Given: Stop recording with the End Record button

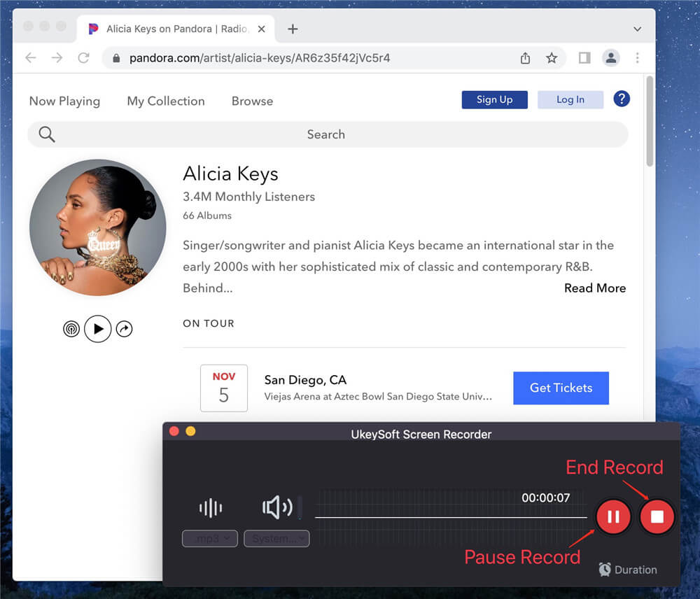Looking at the screenshot, I should [x=657, y=516].
